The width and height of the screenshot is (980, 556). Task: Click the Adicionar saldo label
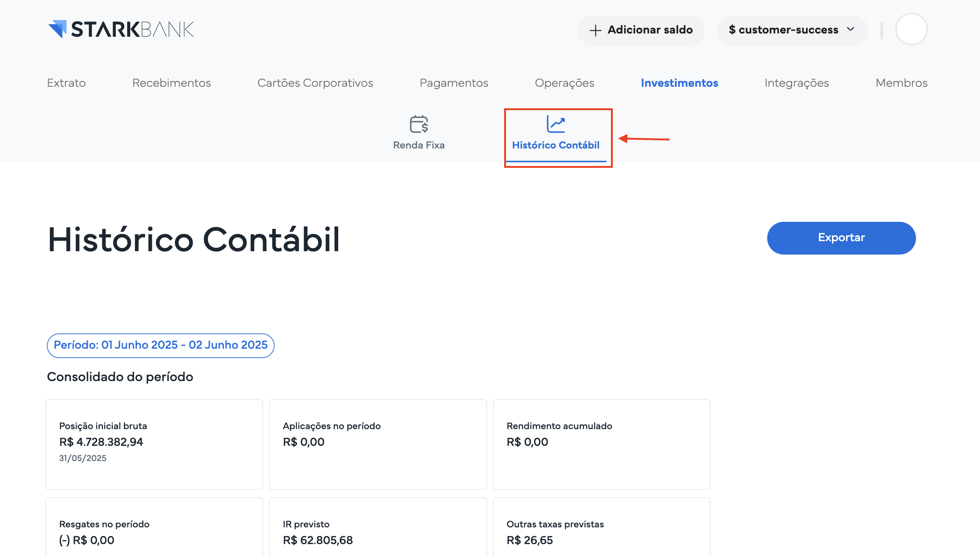(x=650, y=30)
